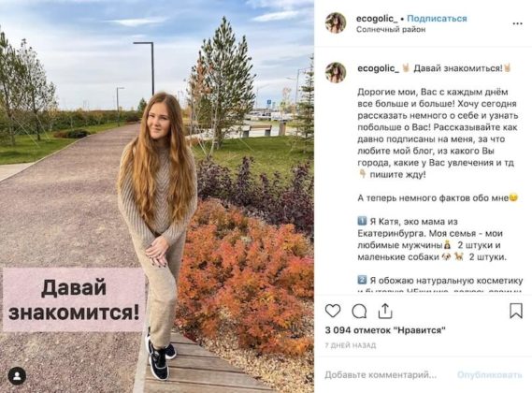Open ecogolic_ avatar beside the caption
This screenshot has width=532, height=393.
click(x=336, y=72)
